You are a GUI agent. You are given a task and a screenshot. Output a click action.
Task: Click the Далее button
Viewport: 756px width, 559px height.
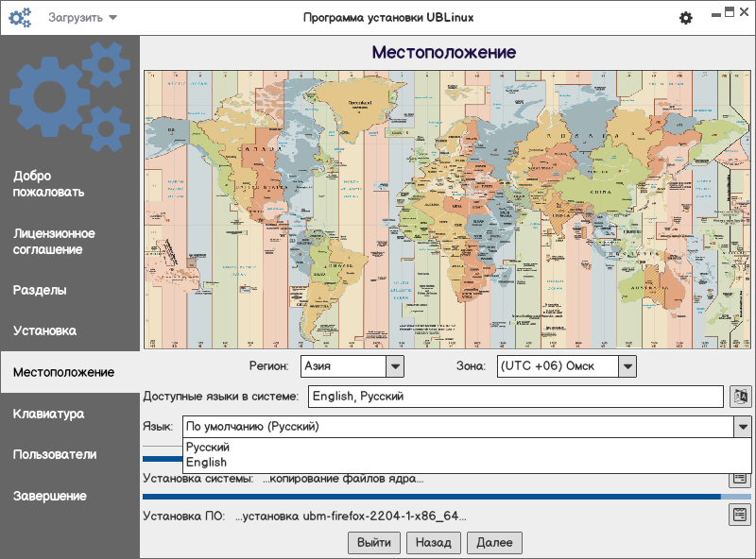494,542
